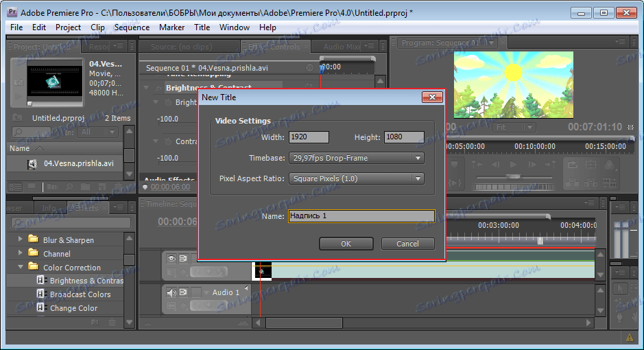Open the Window menu
This screenshot has width=644, height=350.
(235, 27)
